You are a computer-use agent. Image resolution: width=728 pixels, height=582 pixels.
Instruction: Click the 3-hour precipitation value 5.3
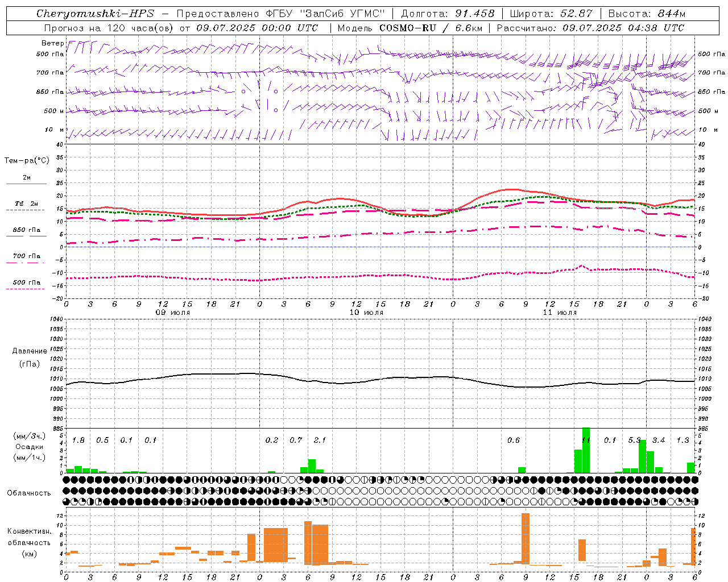634,440
